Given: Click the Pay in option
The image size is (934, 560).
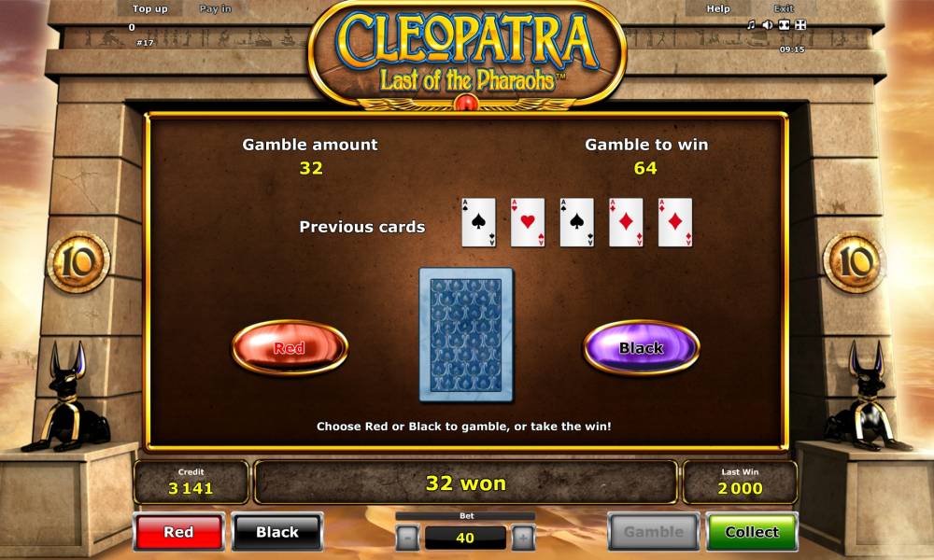Looking at the screenshot, I should click(215, 8).
